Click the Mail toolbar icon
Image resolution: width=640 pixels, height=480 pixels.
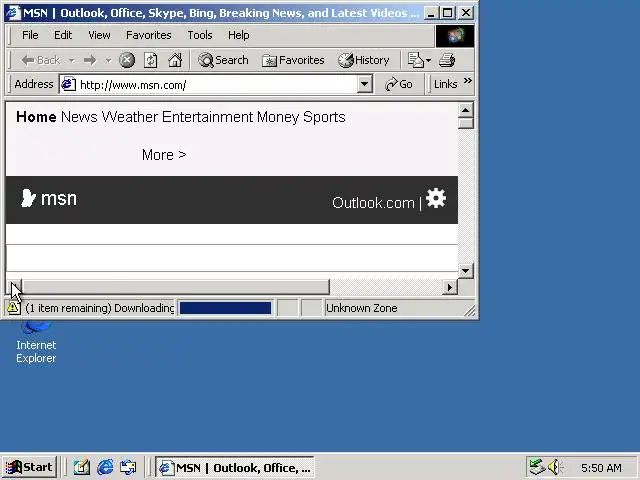click(x=416, y=60)
